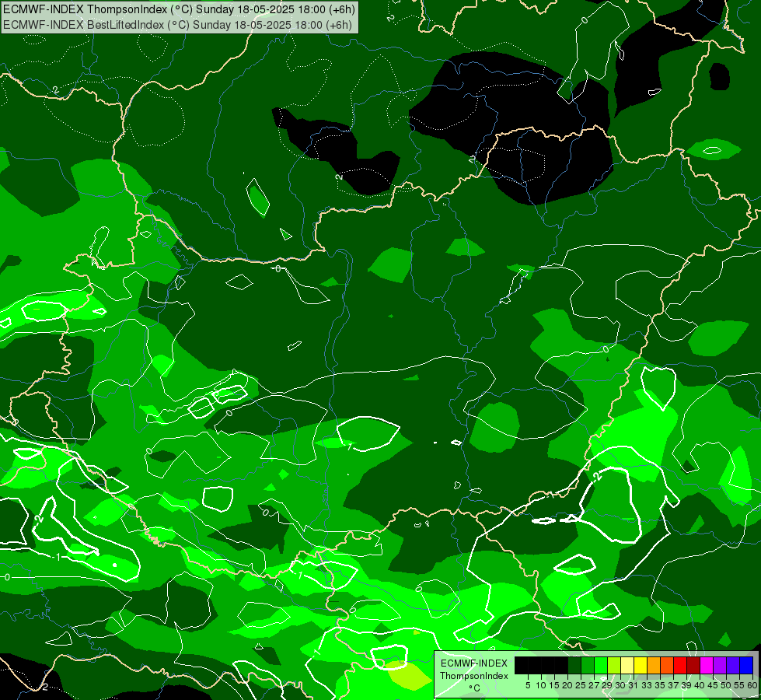Click the legend label ThompsonIndex
This screenshot has width=761, height=700.
pyautogui.click(x=474, y=676)
